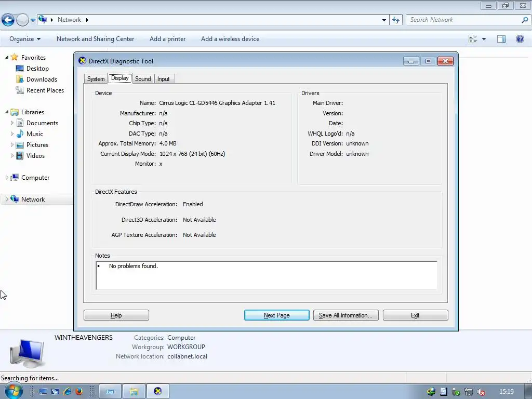Click the WINTHEAVENGERS computer thumbnail
Viewport: 532px width, 399px height.
pos(27,353)
